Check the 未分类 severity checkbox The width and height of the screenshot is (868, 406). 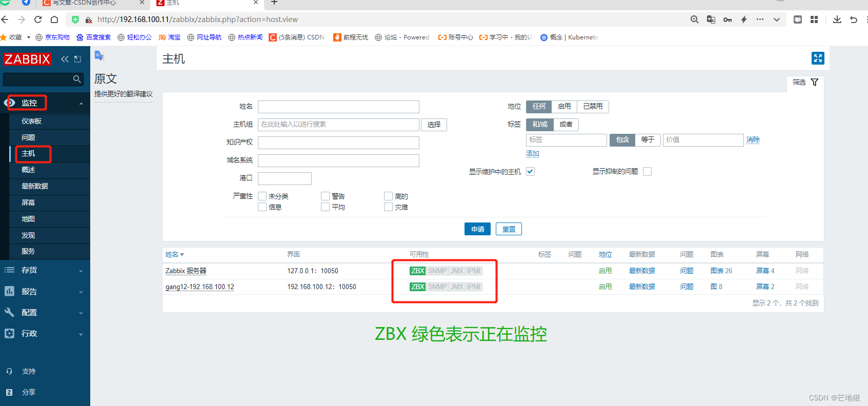[x=262, y=196]
